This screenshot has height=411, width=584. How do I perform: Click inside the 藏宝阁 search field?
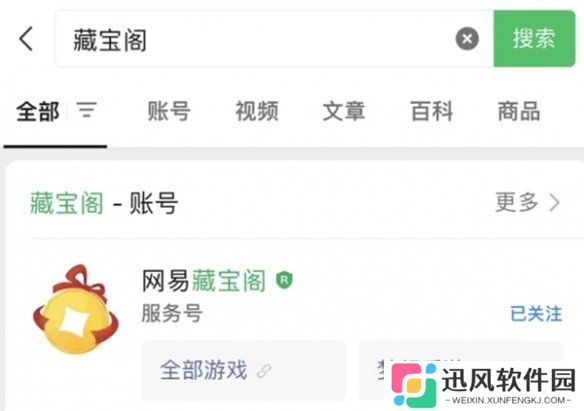[x=274, y=39]
